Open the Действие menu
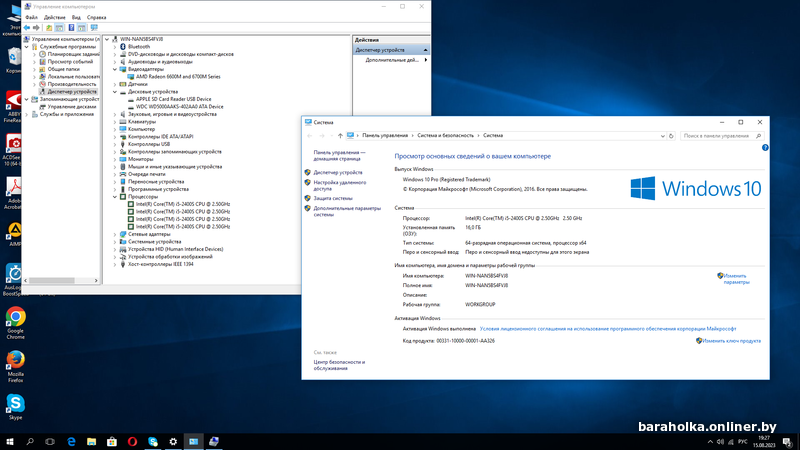The height and width of the screenshot is (450, 800). [x=55, y=17]
